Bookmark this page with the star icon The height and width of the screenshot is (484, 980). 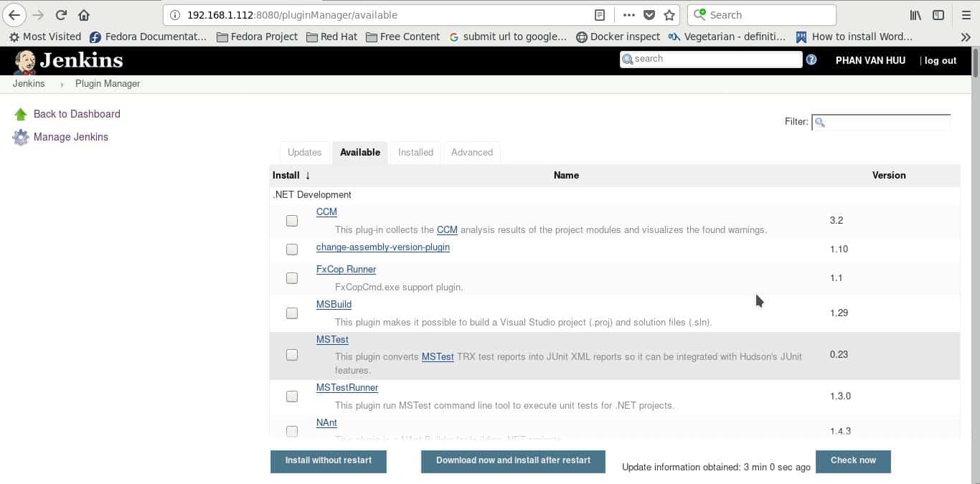tap(669, 15)
